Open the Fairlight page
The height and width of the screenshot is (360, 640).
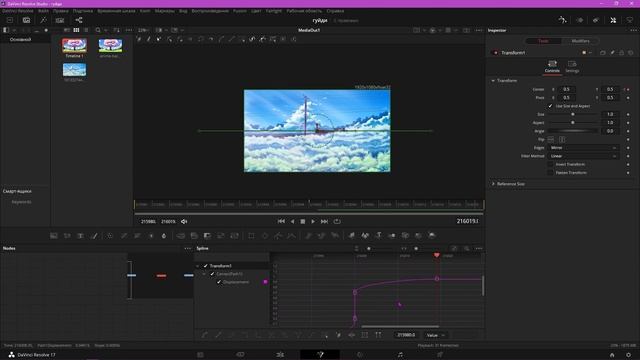pos(400,355)
